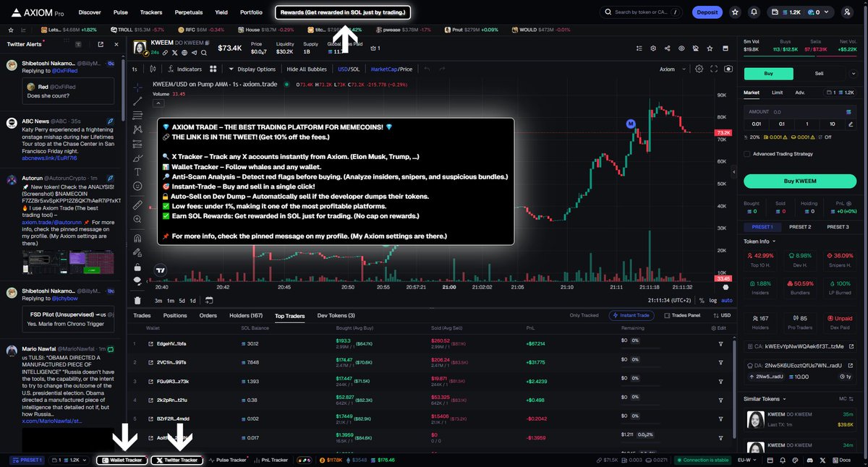Select the text drawing tool
Screen dimensions: 868x467
click(137, 171)
